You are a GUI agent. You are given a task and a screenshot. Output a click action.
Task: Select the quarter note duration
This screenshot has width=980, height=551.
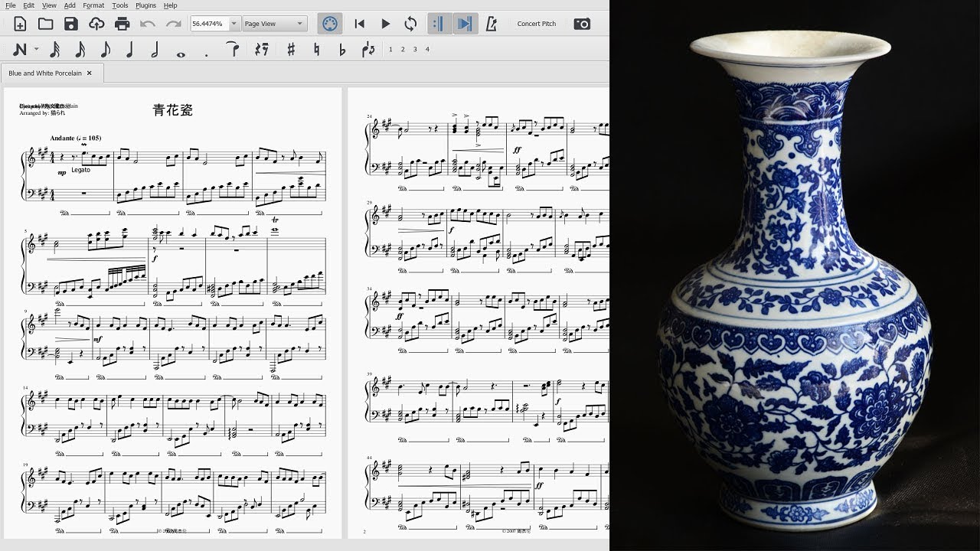(130, 50)
